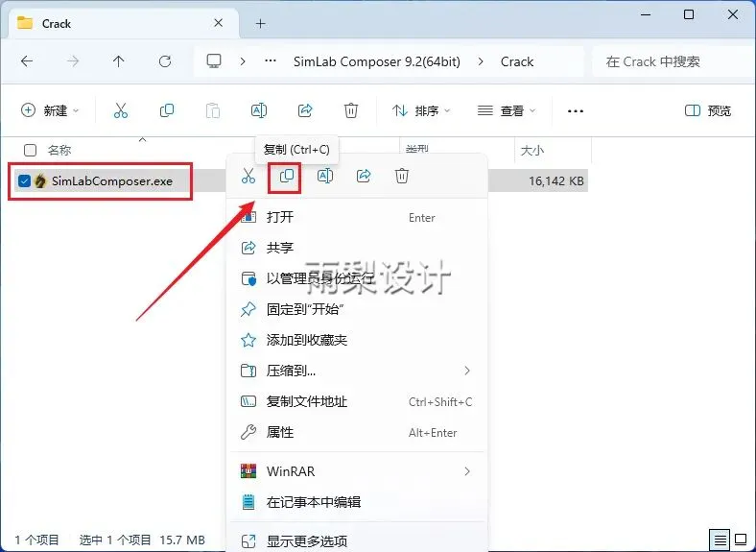
Task: Click Crack in the address bar
Action: click(517, 61)
